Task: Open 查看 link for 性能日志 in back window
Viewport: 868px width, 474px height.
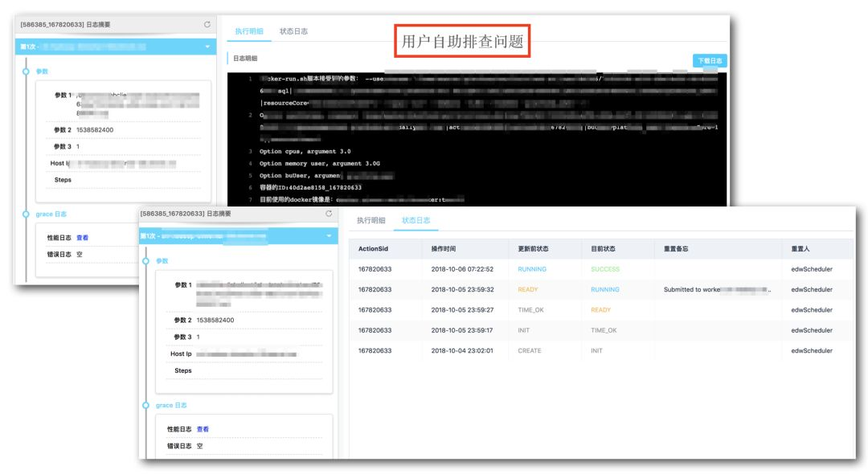Action: (83, 238)
